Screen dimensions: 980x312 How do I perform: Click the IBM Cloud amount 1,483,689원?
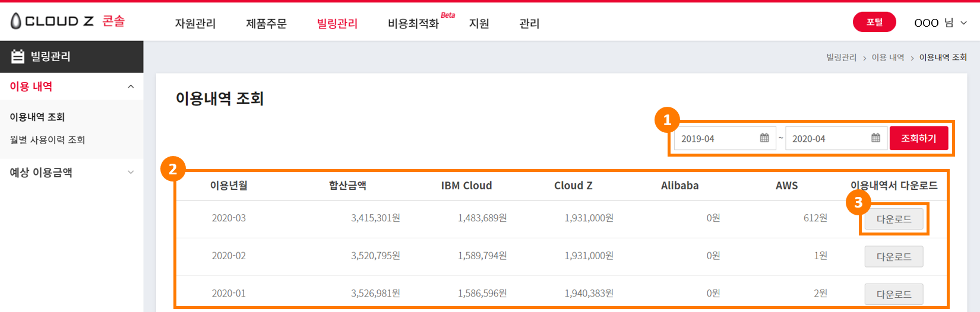click(482, 218)
